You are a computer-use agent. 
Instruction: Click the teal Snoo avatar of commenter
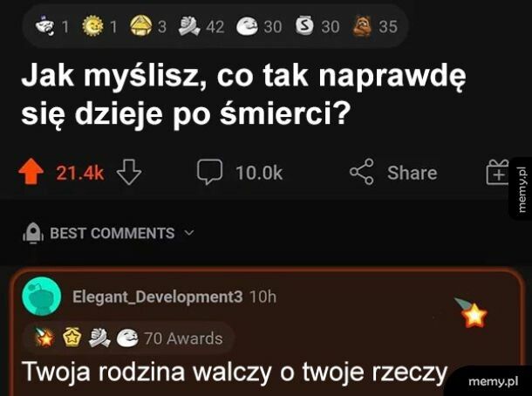(x=42, y=297)
